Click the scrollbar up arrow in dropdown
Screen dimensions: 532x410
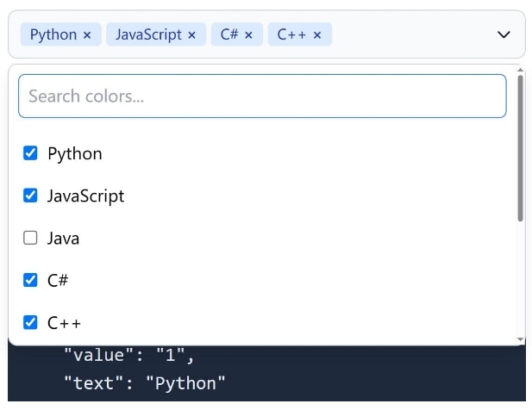[x=520, y=70]
